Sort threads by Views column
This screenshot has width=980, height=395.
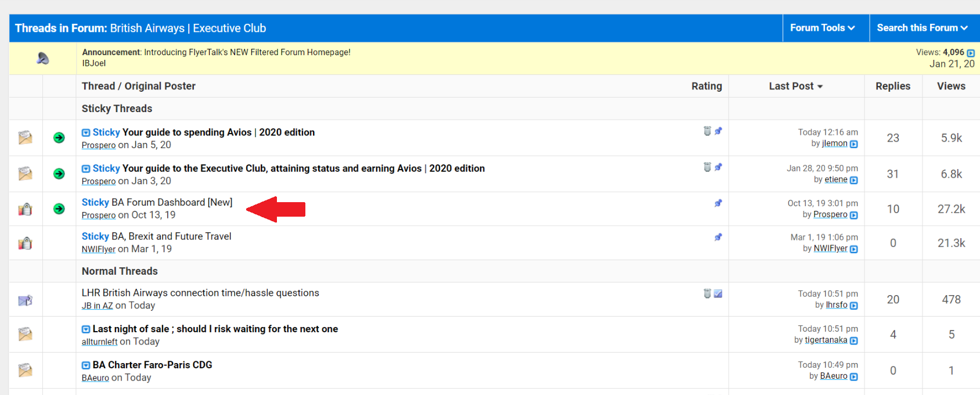951,86
